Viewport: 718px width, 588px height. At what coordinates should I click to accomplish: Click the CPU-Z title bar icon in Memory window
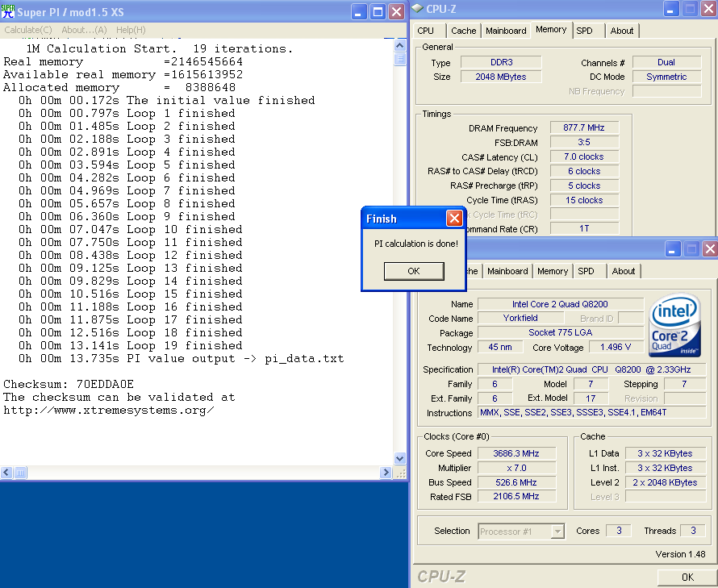tap(417, 8)
